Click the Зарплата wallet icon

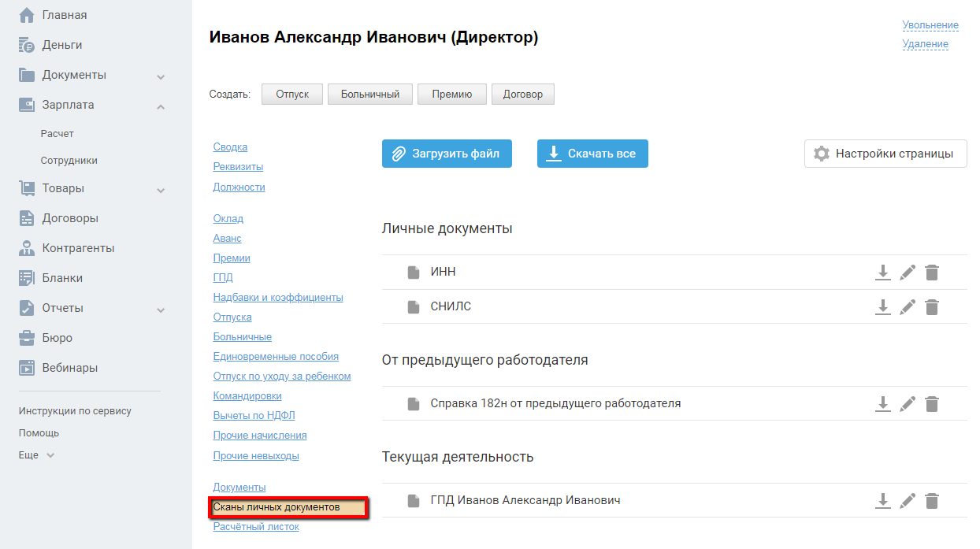(x=27, y=105)
